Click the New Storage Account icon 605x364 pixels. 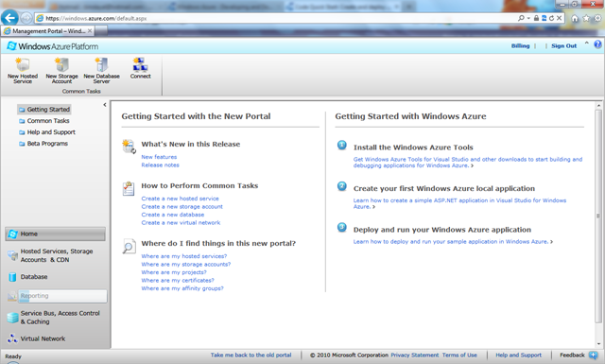[x=61, y=64]
